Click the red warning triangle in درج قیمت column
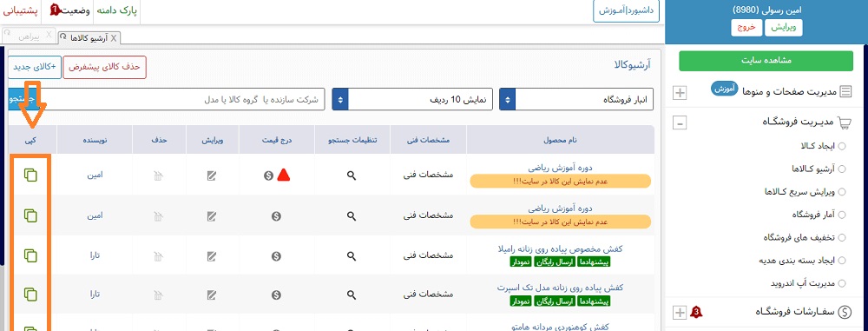868x331 pixels. click(x=284, y=175)
